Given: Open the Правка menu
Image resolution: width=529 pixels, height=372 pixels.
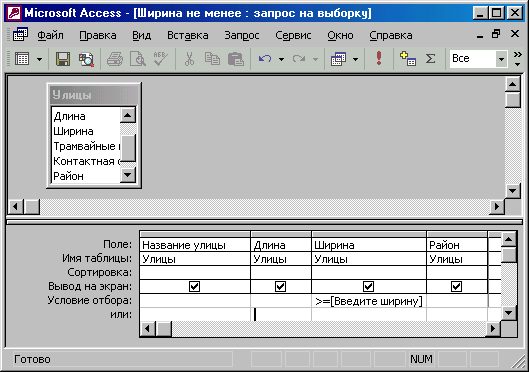Looking at the screenshot, I should point(98,35).
